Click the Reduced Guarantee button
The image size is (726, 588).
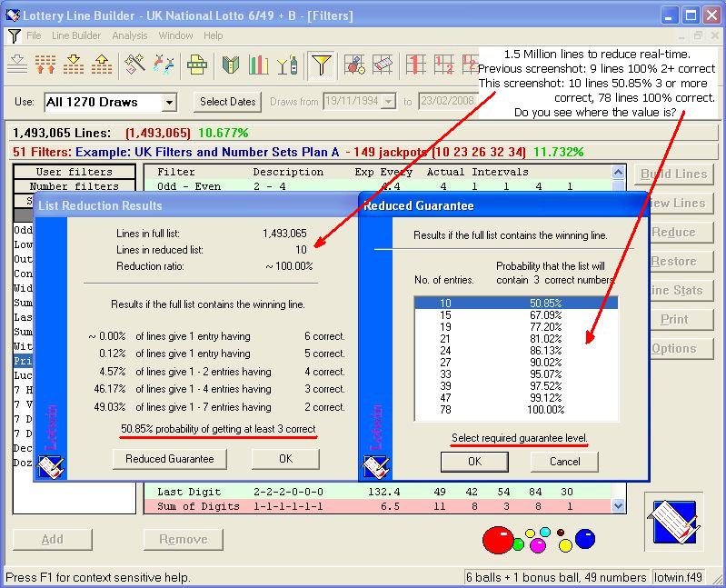(170, 459)
